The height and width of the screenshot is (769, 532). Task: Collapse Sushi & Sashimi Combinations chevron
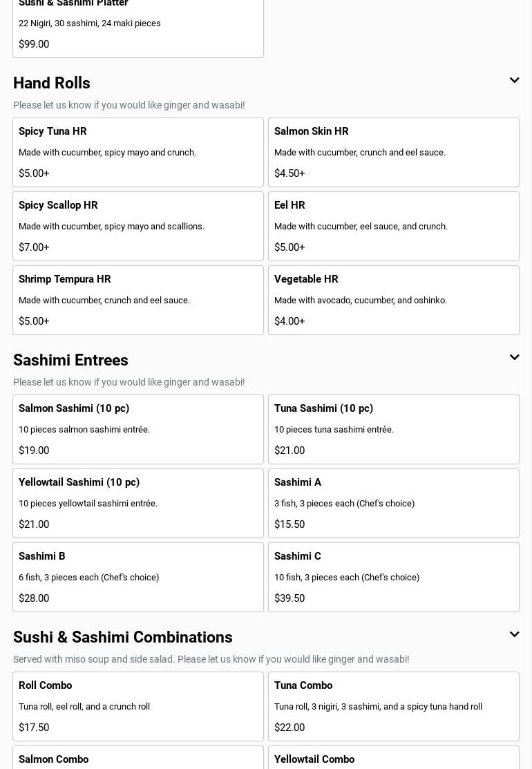tap(514, 635)
